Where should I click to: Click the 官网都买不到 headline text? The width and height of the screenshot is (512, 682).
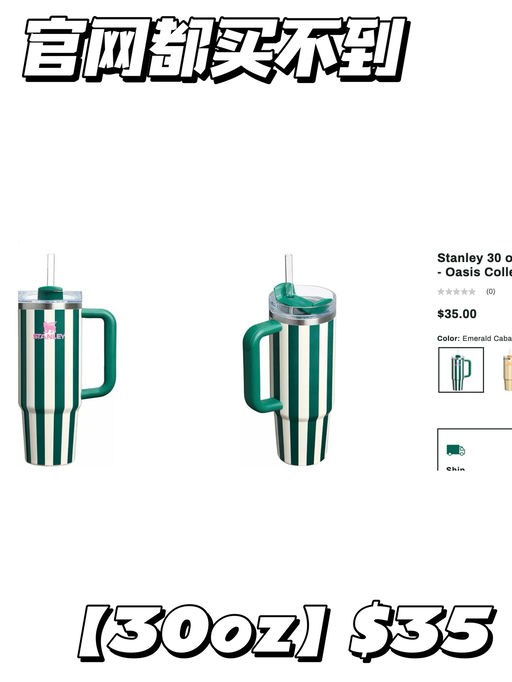click(214, 50)
